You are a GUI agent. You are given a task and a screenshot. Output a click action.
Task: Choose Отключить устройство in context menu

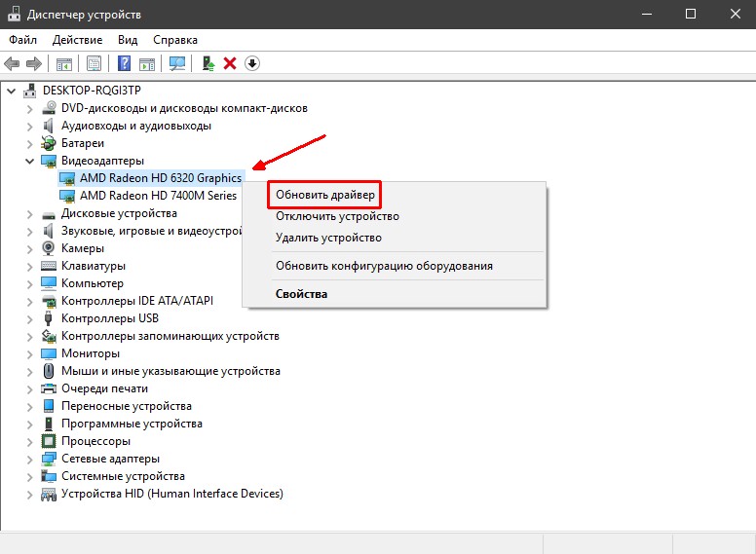click(x=337, y=216)
